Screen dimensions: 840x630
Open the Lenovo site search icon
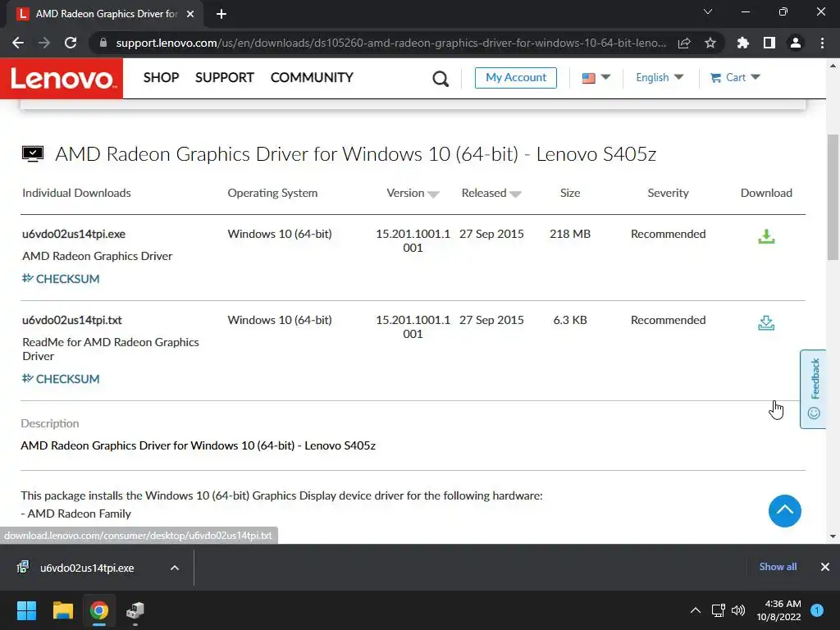tap(441, 79)
